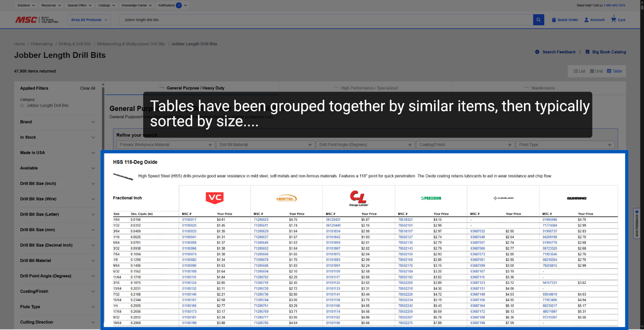Open the Catalogs menu
Viewport: 644px width, 330px height.
click(x=107, y=5)
